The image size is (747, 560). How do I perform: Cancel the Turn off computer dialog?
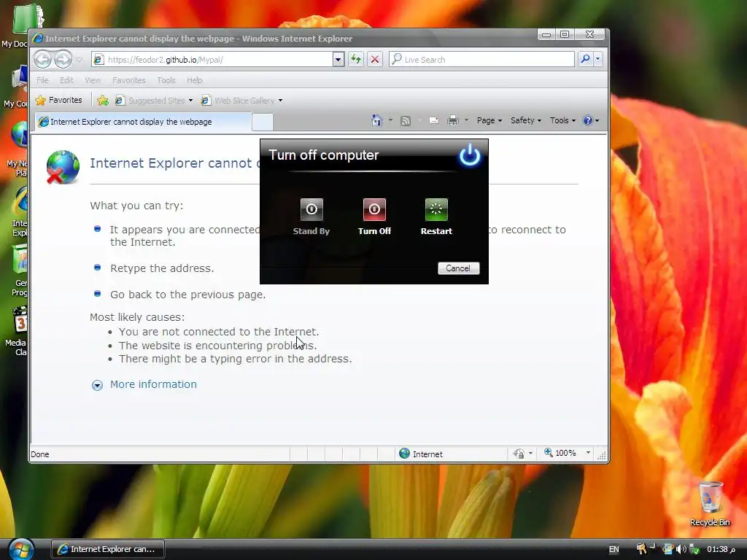coord(458,268)
